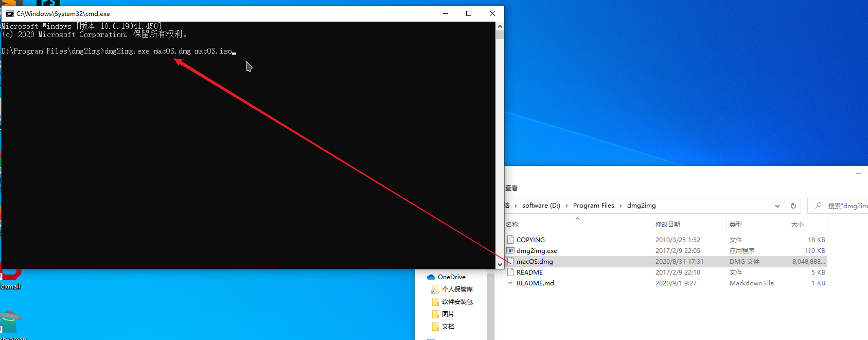Select the dmg2img.exe application icon

coord(510,250)
